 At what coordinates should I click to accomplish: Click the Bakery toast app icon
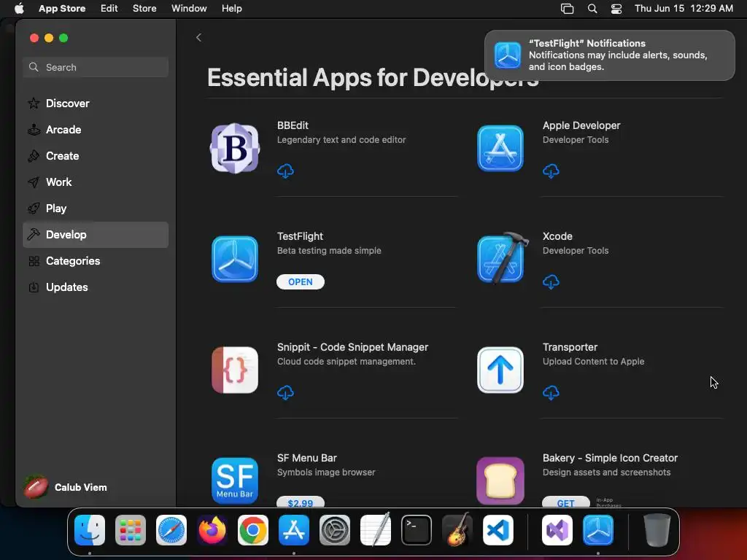click(x=500, y=481)
